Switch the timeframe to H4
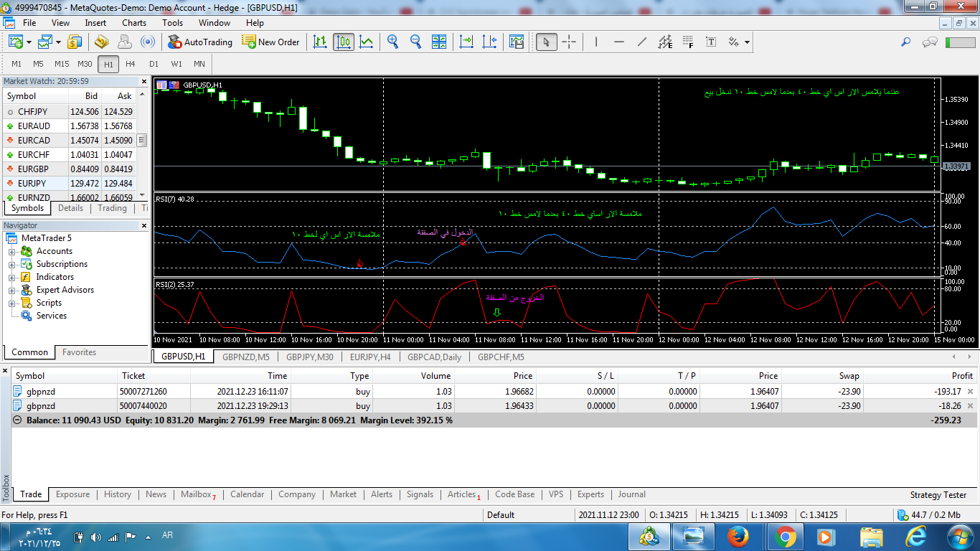Screen dimensions: 980x551 click(x=131, y=64)
